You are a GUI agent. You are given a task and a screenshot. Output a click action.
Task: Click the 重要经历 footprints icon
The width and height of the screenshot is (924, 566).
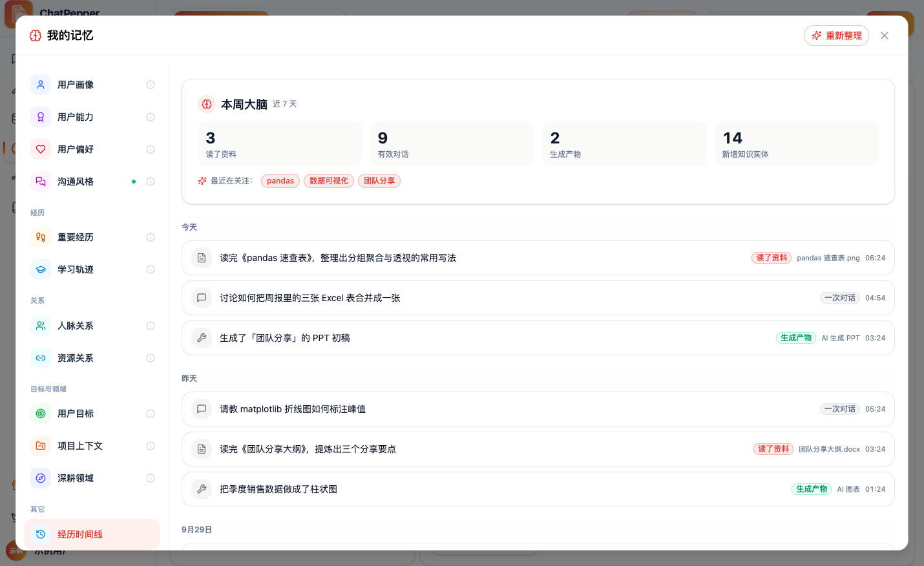(41, 237)
